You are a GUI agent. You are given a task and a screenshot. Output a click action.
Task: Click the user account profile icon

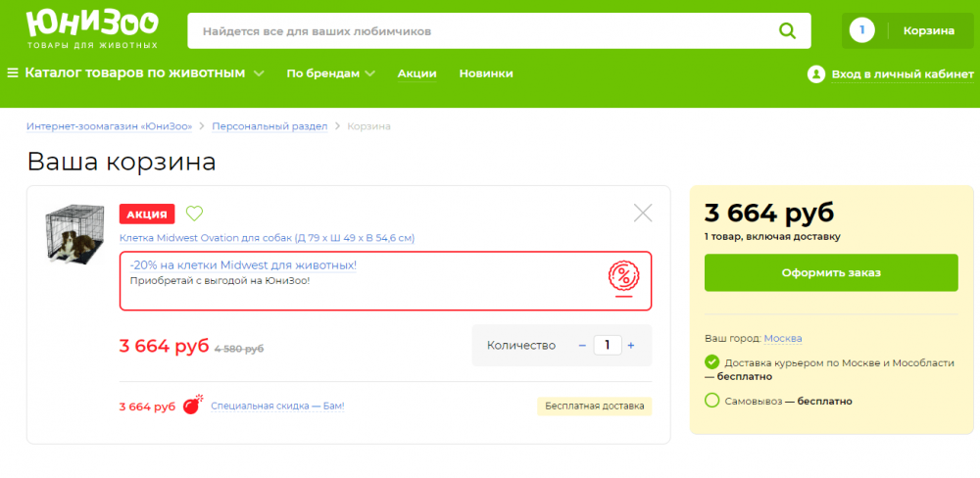815,74
